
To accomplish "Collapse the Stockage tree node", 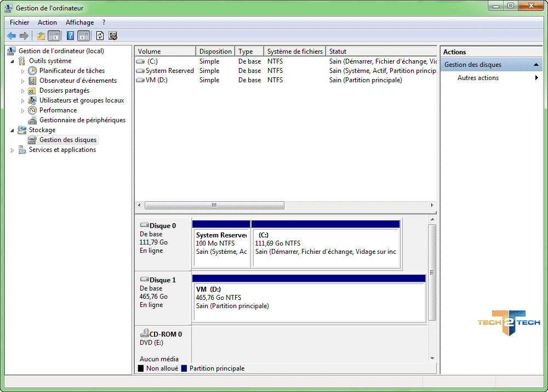I will pos(13,130).
